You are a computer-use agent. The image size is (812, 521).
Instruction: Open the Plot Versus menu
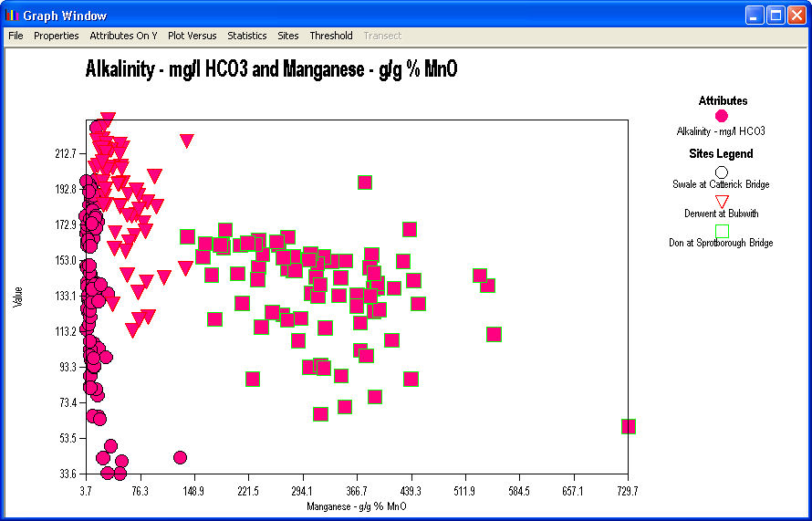(x=193, y=36)
